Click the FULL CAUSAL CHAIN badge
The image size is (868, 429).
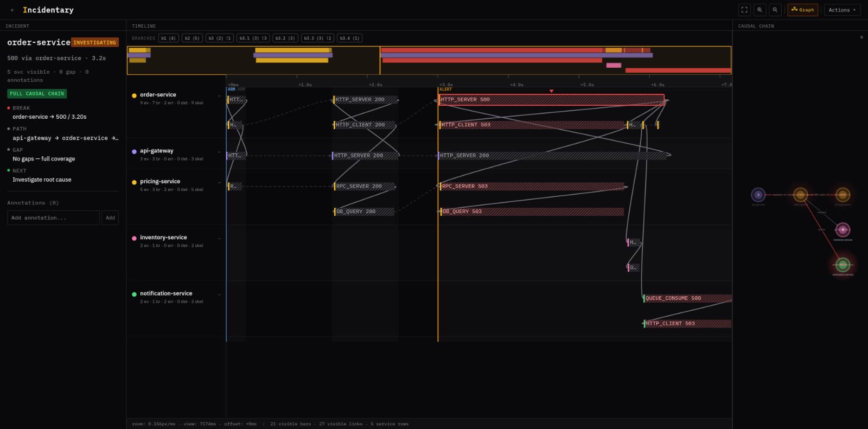(37, 93)
